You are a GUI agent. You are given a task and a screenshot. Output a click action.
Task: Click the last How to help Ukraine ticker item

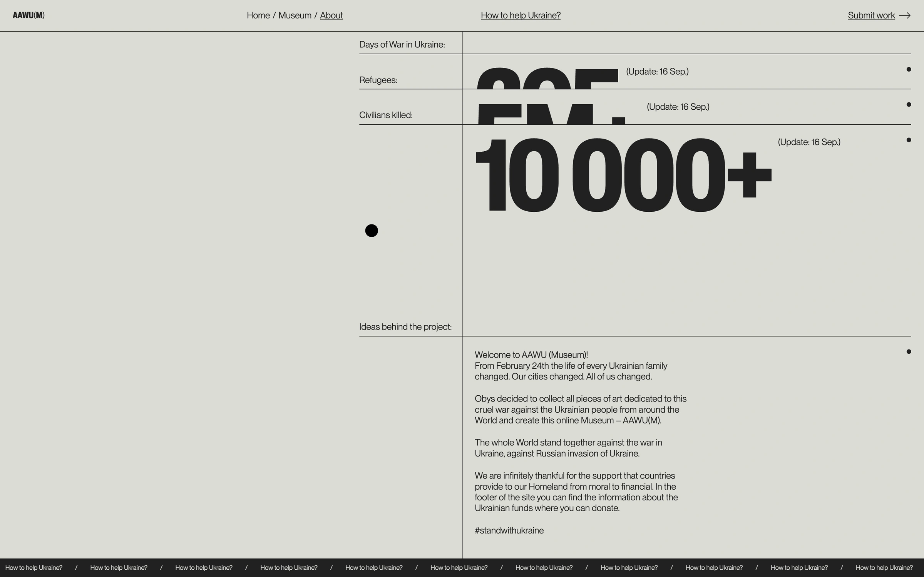[x=884, y=567]
